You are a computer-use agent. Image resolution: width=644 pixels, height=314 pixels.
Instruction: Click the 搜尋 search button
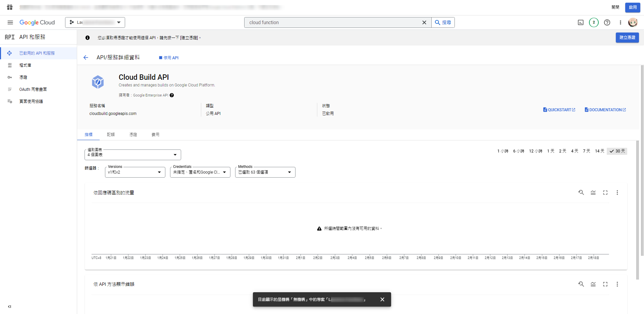point(443,22)
